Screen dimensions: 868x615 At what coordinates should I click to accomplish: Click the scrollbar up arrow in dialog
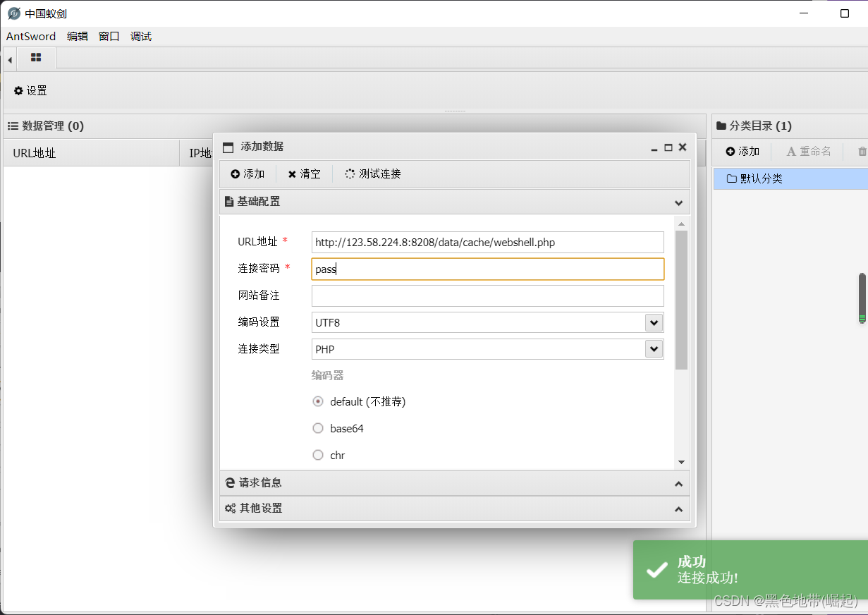tap(681, 224)
